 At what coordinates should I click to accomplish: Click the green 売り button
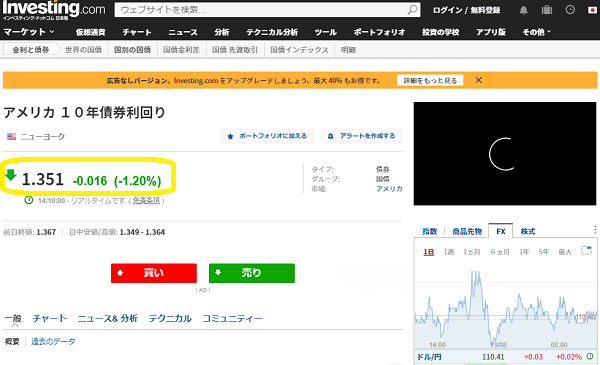click(252, 273)
